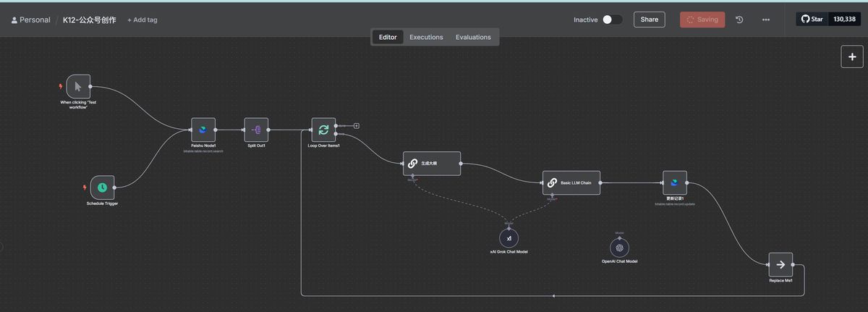Select the Split Out1 node

tap(256, 130)
